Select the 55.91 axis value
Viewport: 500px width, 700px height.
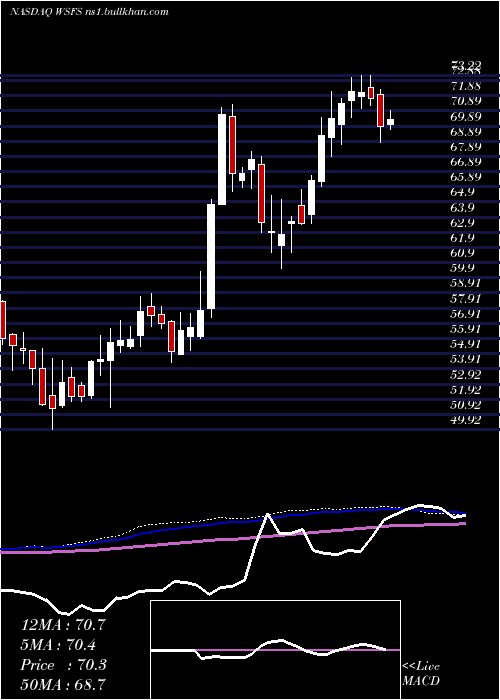tap(467, 329)
